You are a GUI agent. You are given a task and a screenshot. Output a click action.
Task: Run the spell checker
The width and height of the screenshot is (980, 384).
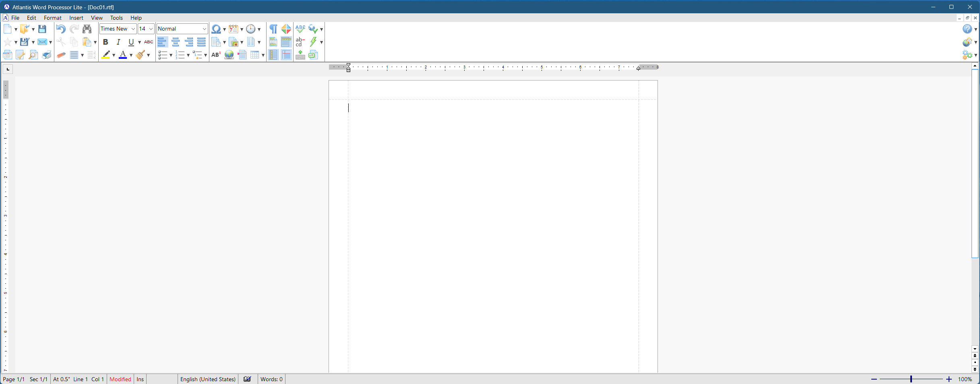click(x=300, y=28)
